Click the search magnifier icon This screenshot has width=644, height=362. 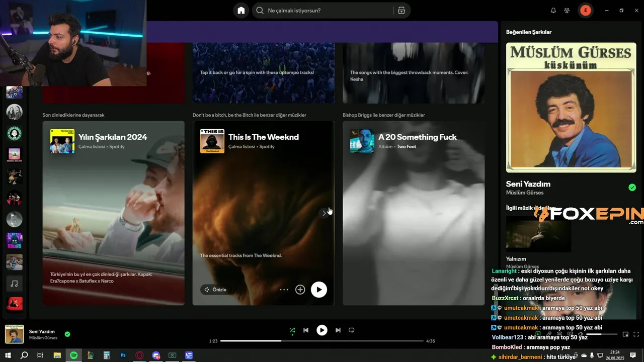260,11
